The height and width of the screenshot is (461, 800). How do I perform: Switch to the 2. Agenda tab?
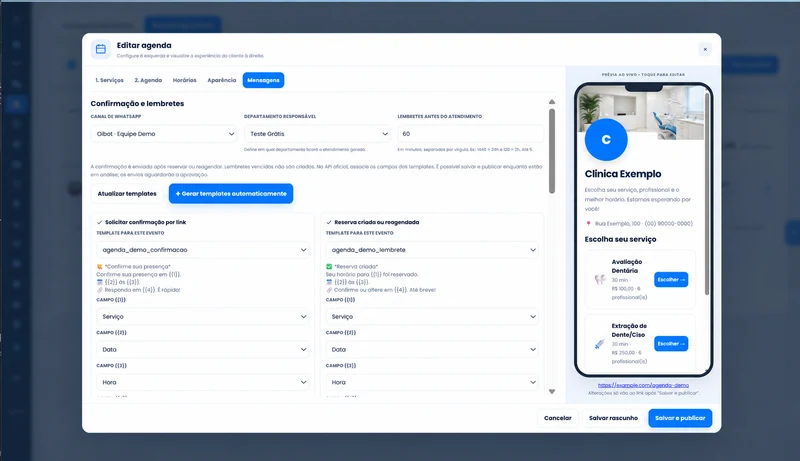[x=148, y=80]
